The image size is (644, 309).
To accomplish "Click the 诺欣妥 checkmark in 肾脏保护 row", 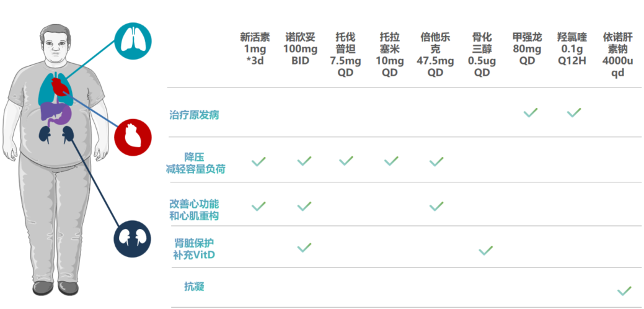I will 304,248.
